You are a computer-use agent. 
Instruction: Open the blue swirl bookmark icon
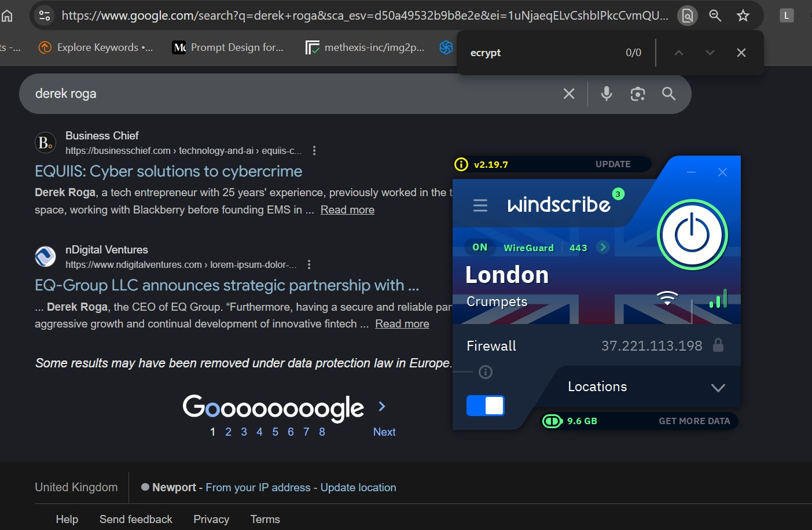[446, 47]
